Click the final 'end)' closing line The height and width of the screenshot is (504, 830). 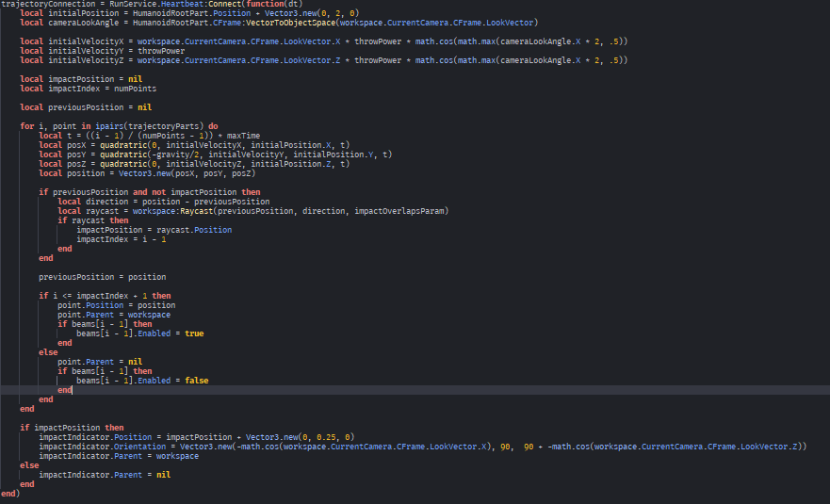point(10,494)
